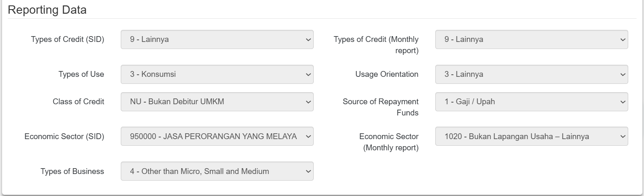The width and height of the screenshot is (644, 196).
Task: Click the 'Class of Credit' label
Action: point(78,102)
